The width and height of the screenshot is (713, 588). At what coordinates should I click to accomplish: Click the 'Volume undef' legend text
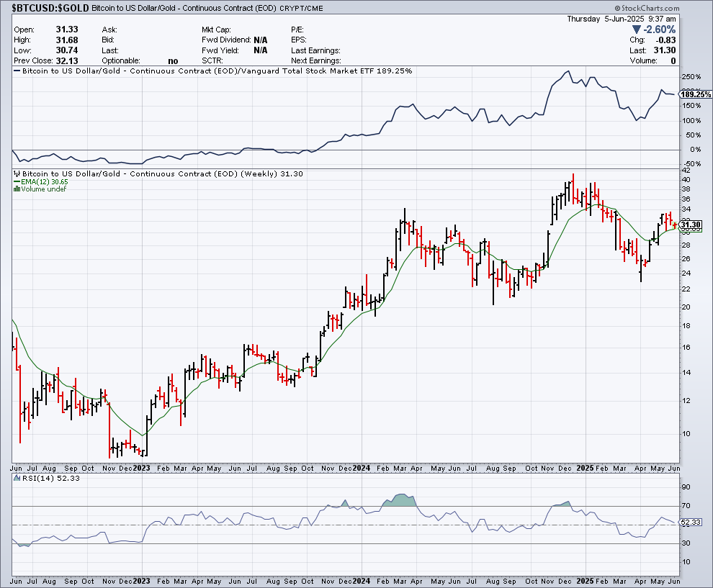[43, 189]
